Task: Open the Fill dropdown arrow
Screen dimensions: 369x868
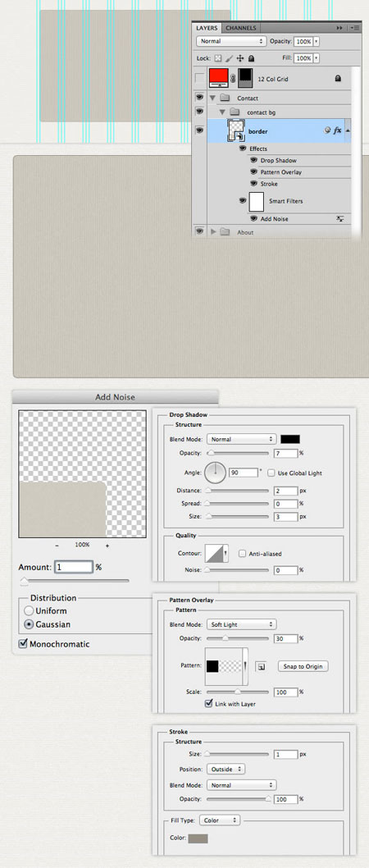Action: pos(316,58)
